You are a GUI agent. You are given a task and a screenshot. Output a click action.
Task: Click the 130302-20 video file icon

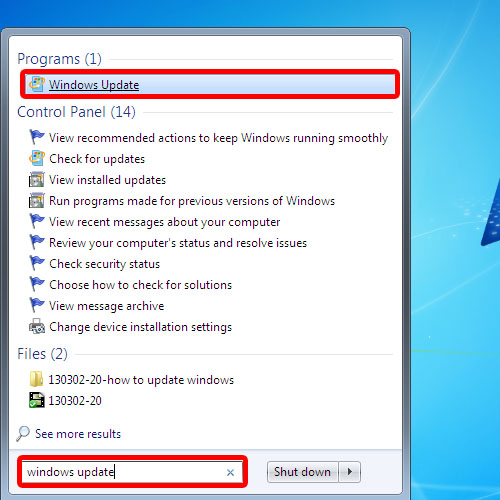pos(37,400)
